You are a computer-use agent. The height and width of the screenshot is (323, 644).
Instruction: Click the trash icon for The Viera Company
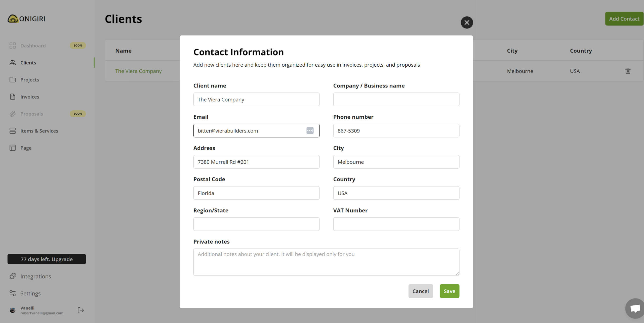628,71
